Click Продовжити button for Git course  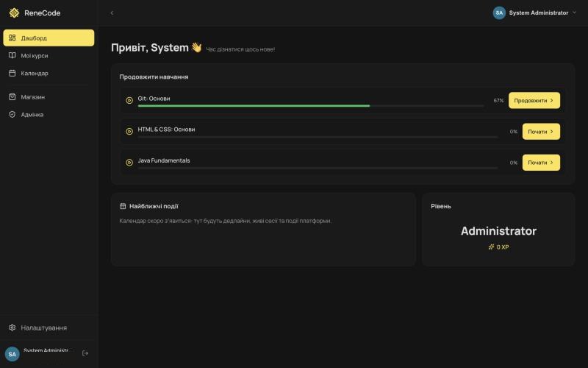click(534, 101)
